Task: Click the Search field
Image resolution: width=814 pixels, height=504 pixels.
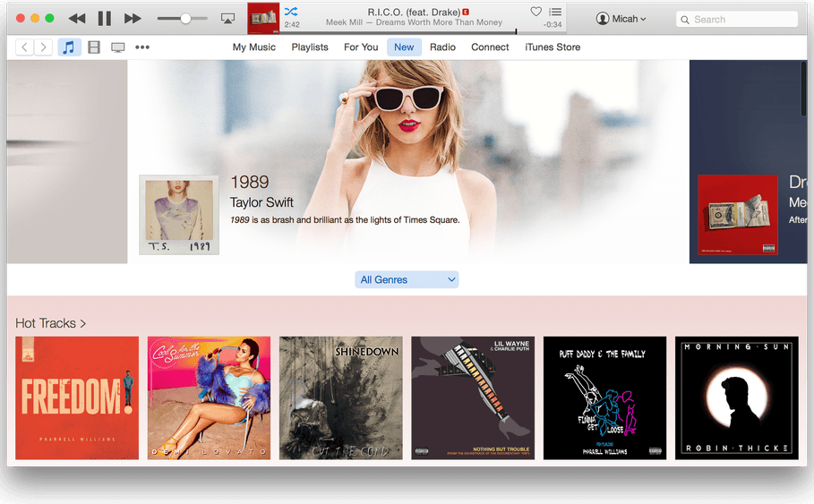Action: tap(737, 19)
